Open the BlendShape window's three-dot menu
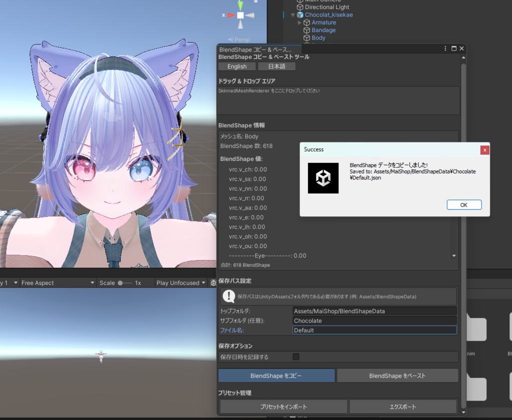 [x=444, y=48]
